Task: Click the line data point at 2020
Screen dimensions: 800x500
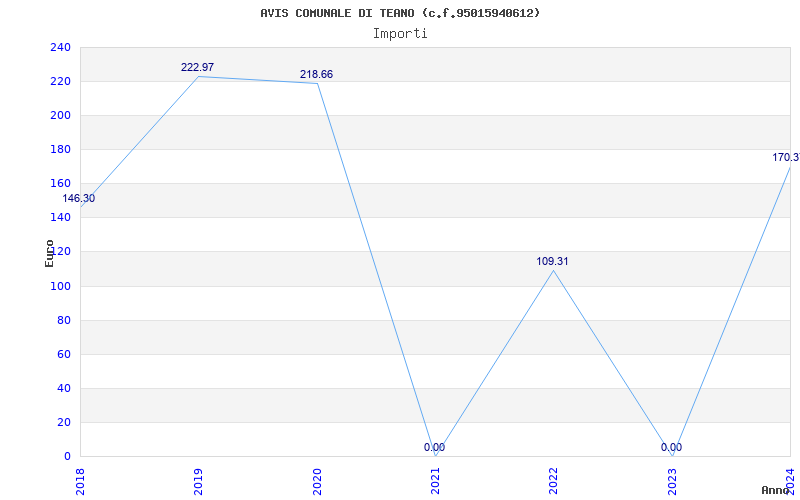Action: tap(317, 84)
